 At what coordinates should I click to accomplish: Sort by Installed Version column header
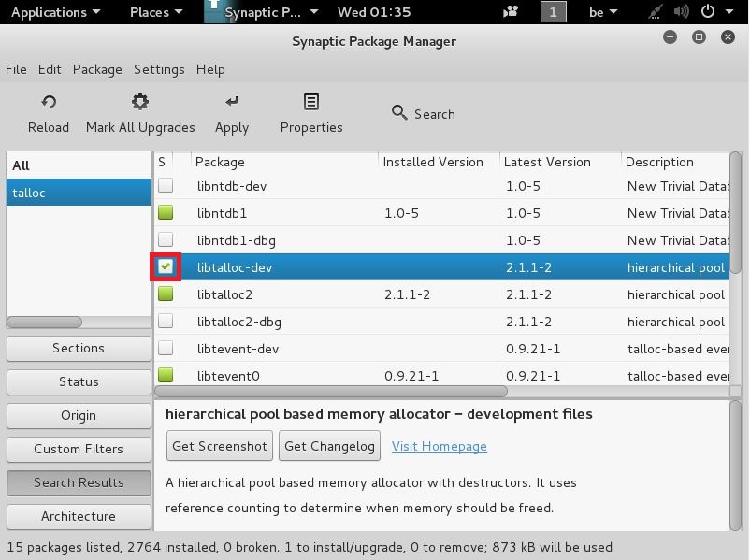[x=440, y=162]
